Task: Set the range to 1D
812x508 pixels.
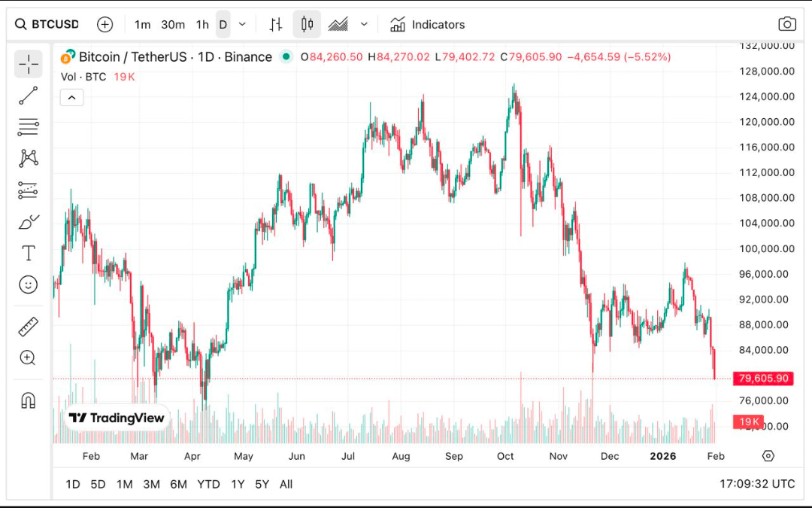Action: 72,484
